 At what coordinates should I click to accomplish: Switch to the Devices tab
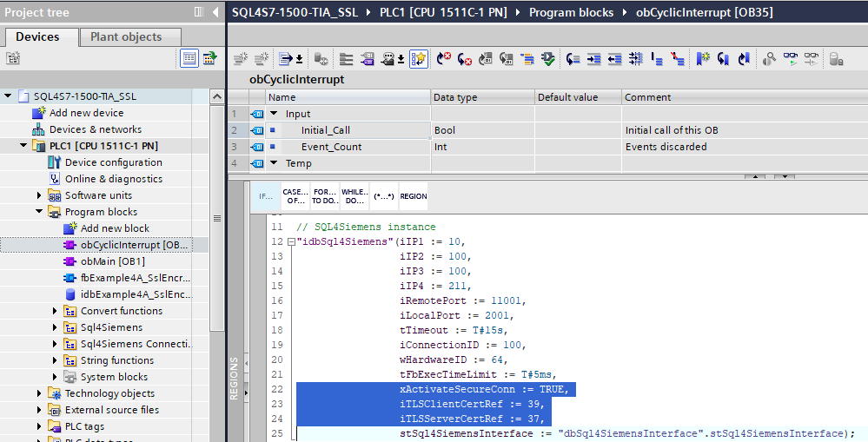point(37,36)
